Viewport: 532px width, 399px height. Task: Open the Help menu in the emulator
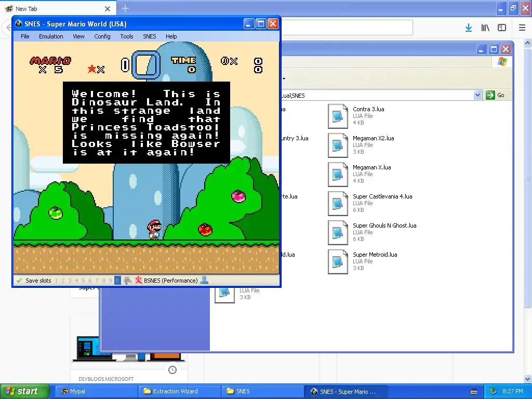[x=171, y=36]
